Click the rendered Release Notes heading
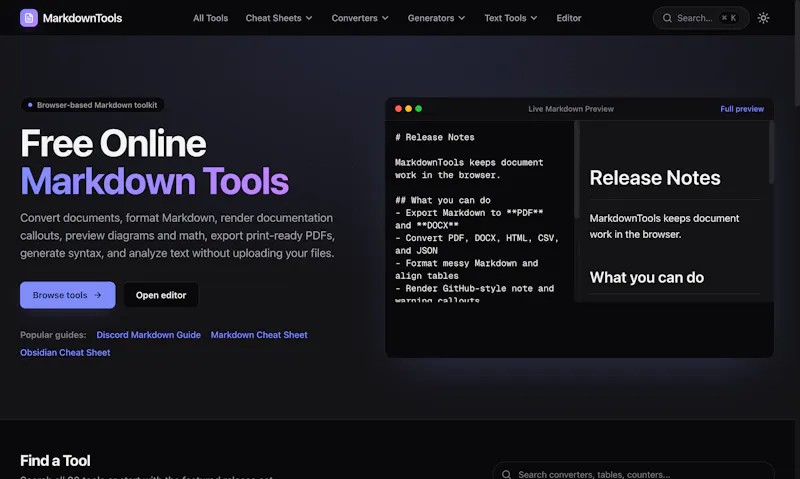 (x=655, y=178)
